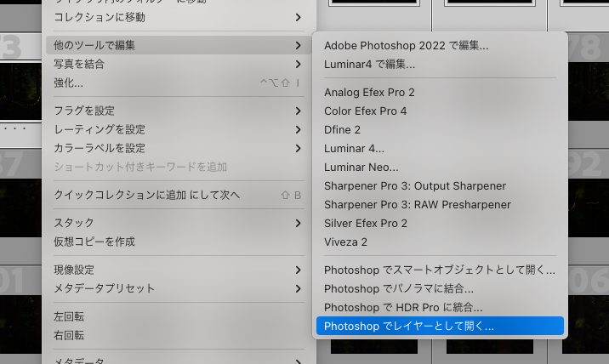Click '仮想コピーを作成' menu entry

click(x=94, y=242)
